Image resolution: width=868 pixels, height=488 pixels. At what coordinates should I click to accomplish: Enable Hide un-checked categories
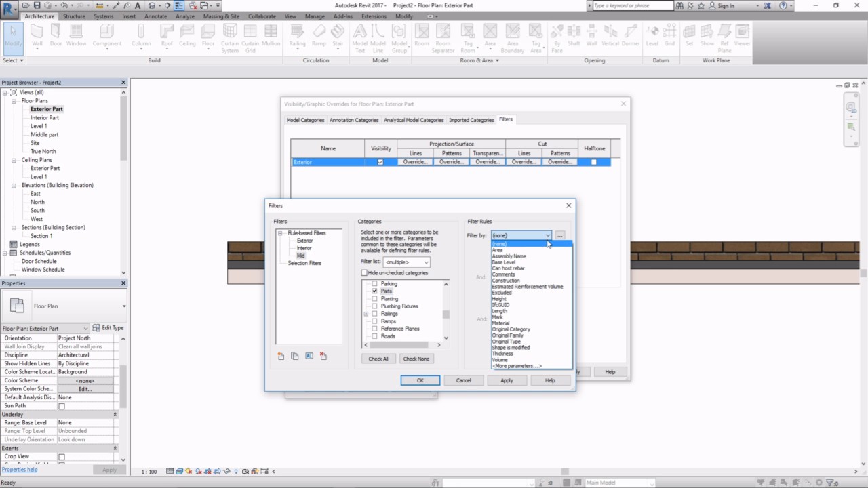[x=364, y=273]
